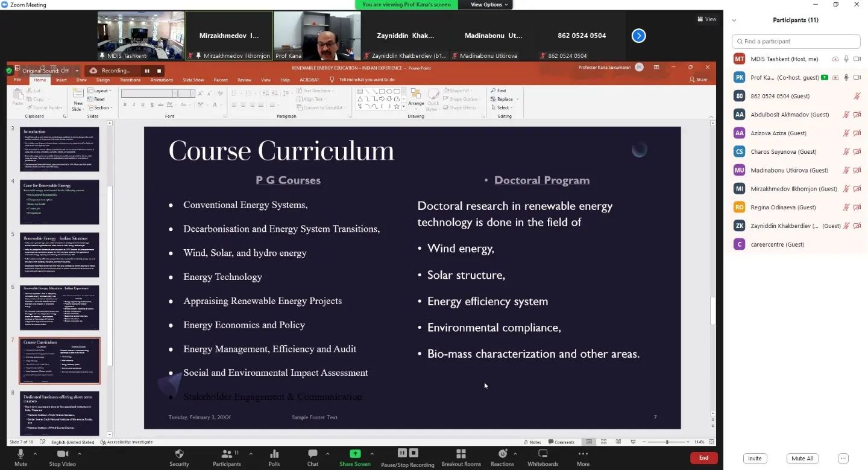This screenshot has height=470, width=868.
Task: Open the Polls icon in toolbar
Action: pos(274,454)
